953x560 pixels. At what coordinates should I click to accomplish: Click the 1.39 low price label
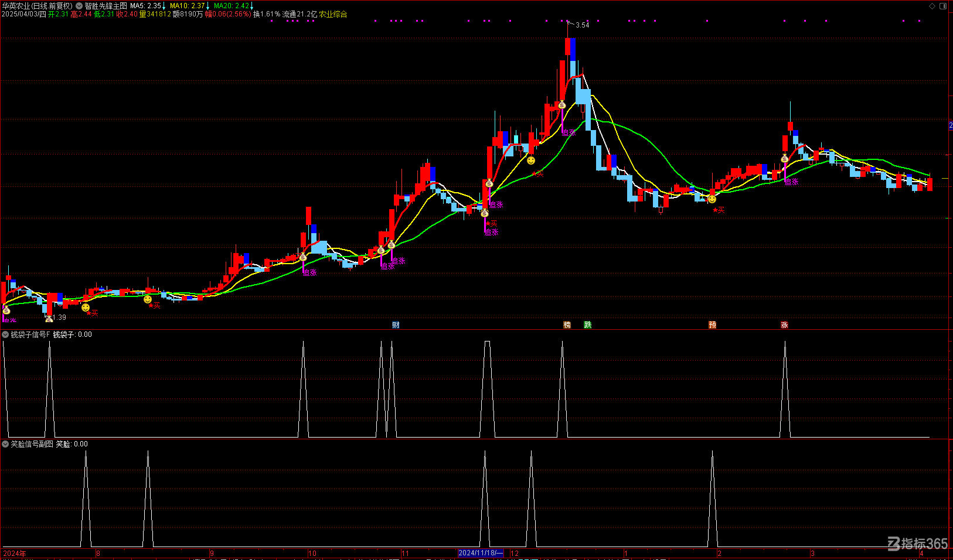[x=59, y=317]
